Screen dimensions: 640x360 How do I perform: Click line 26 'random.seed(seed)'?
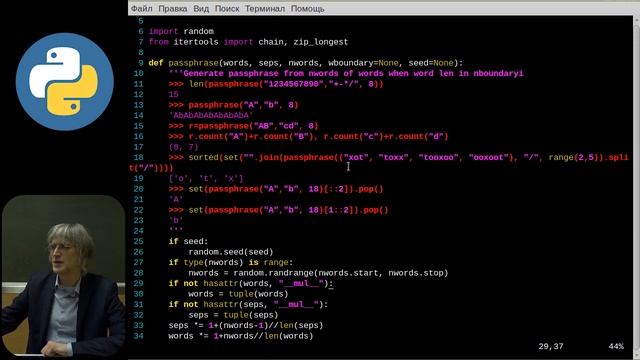tap(231, 252)
